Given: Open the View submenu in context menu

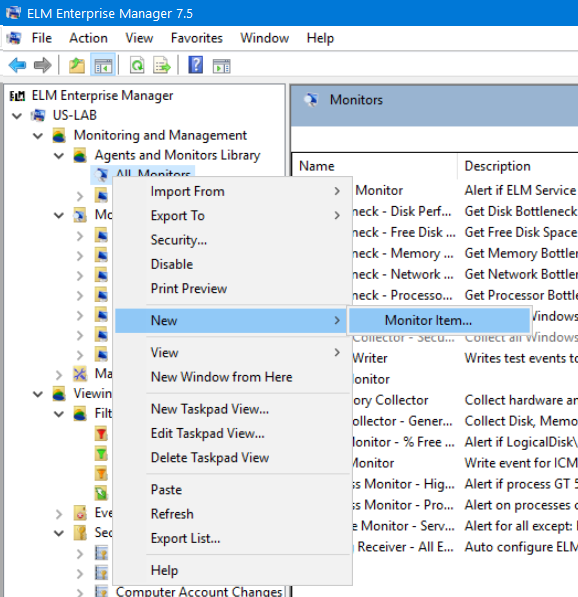Looking at the screenshot, I should click(233, 353).
